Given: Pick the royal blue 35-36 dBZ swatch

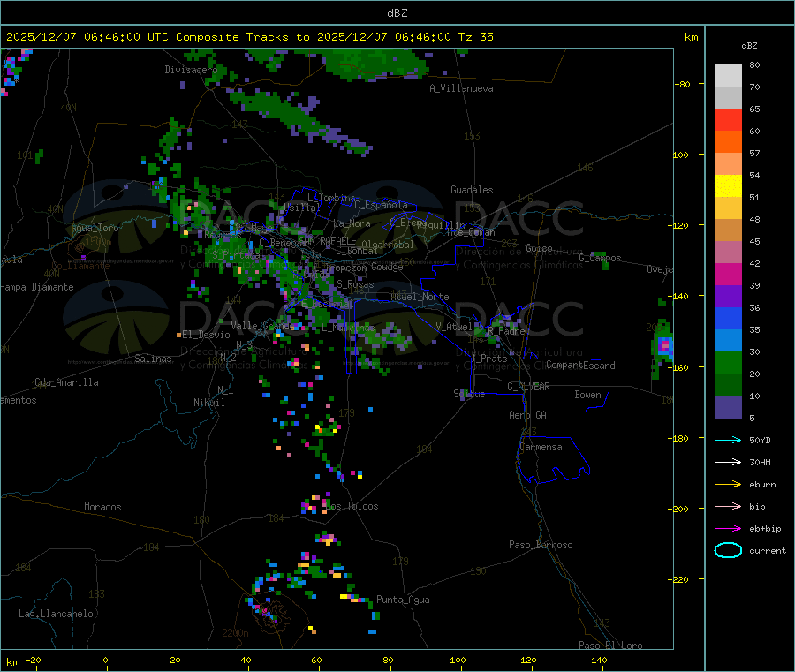Looking at the screenshot, I should click(728, 318).
